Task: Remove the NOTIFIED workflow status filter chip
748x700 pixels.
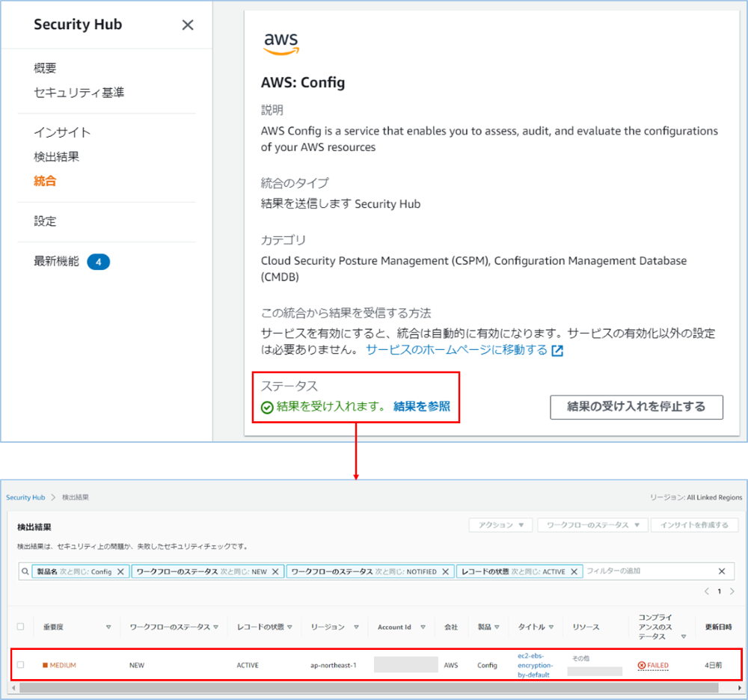Action: [x=446, y=571]
